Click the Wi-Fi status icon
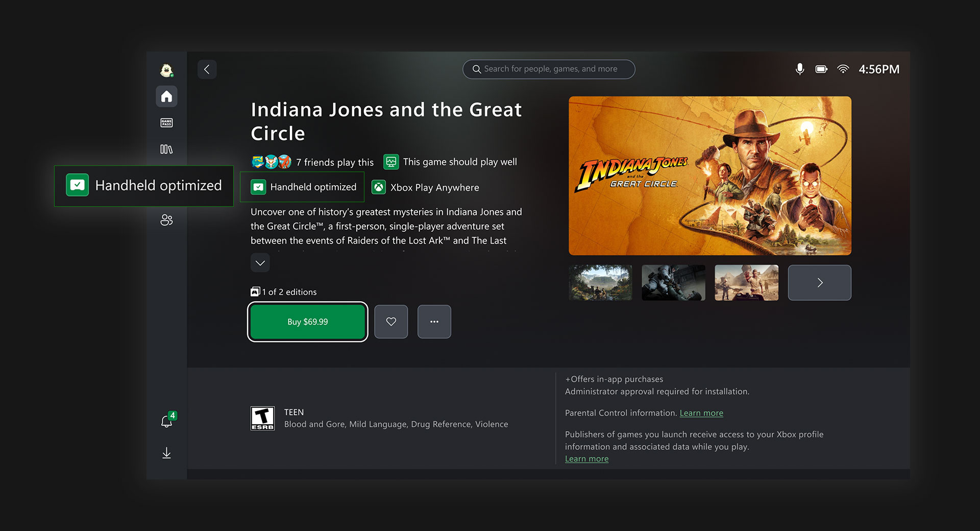 [x=843, y=69]
